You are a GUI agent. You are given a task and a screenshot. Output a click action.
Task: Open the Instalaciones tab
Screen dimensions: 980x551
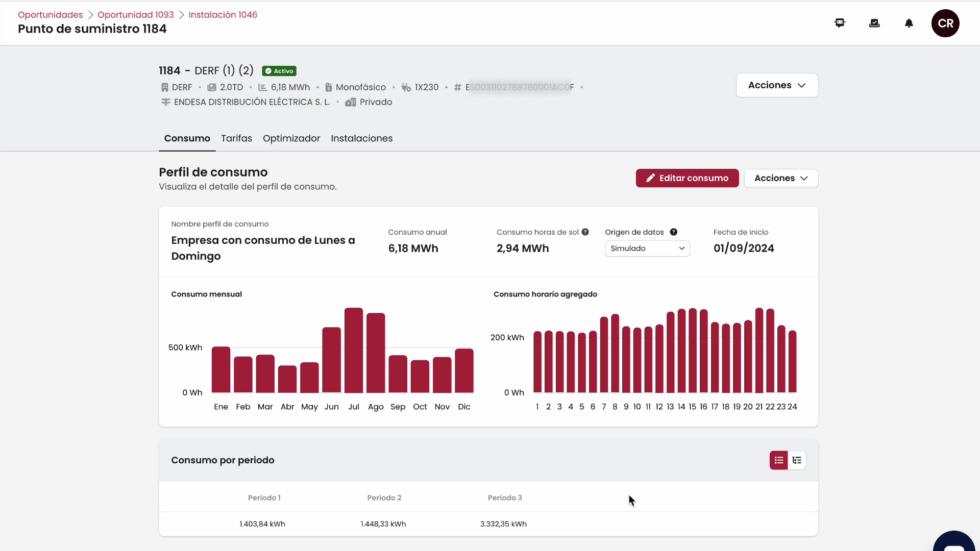click(x=361, y=138)
